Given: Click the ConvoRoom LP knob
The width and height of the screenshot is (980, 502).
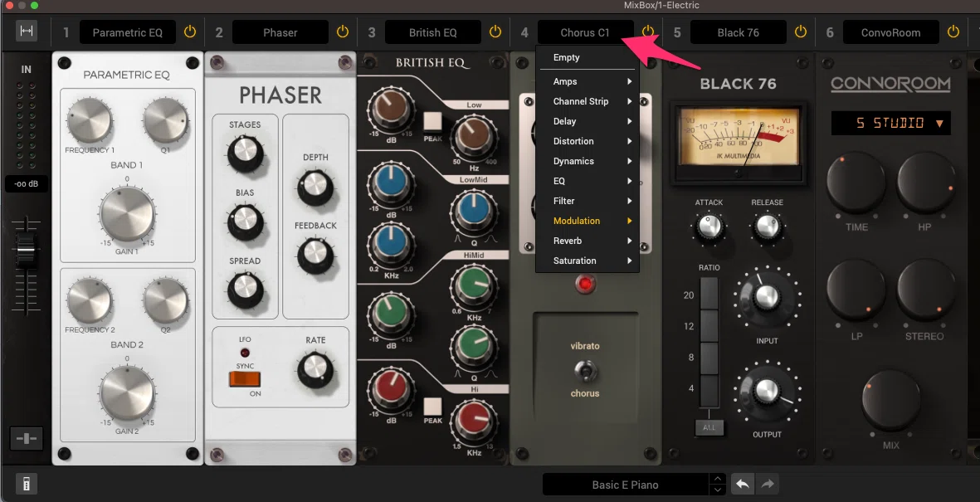Looking at the screenshot, I should point(856,290).
